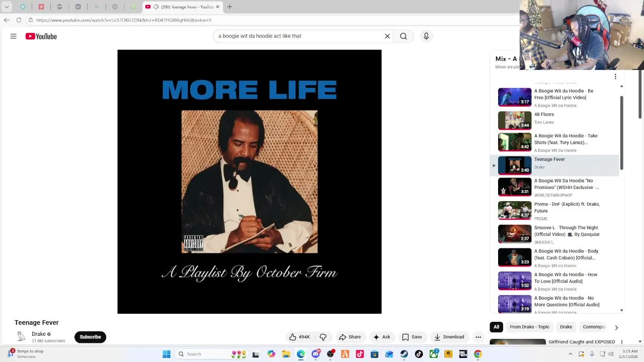
Task: Select the All filter chip
Action: 496,327
